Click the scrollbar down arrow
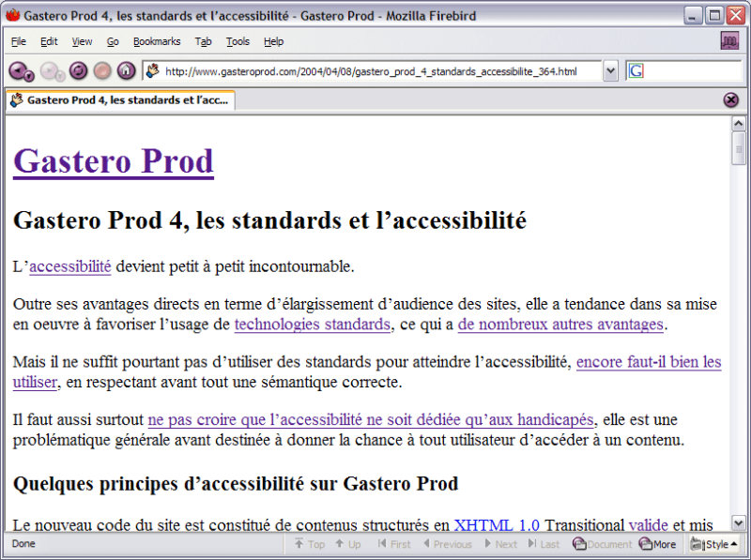This screenshot has height=560, width=751. point(738,522)
